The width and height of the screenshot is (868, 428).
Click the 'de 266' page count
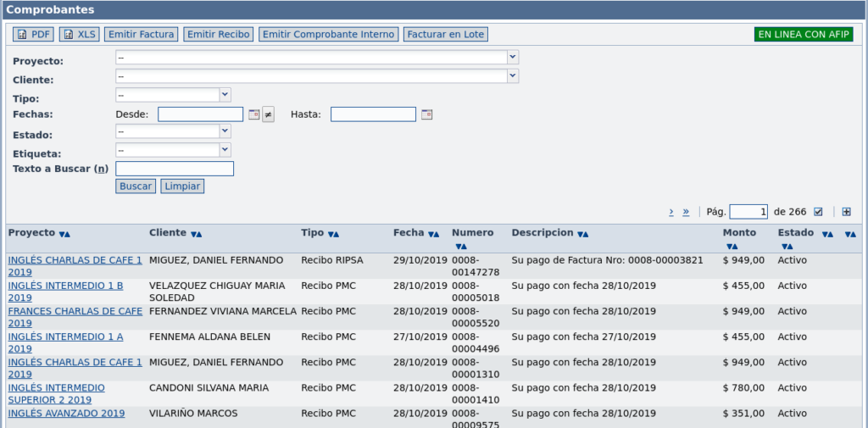pos(790,212)
